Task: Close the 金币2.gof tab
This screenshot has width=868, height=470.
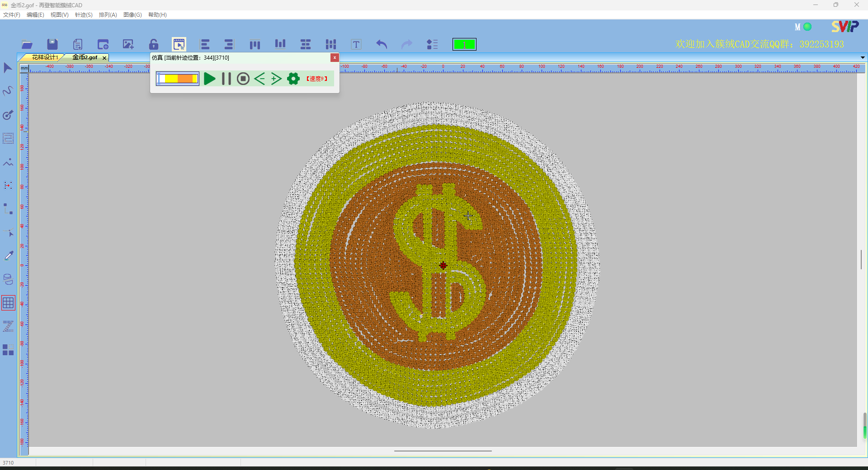Action: (104, 58)
